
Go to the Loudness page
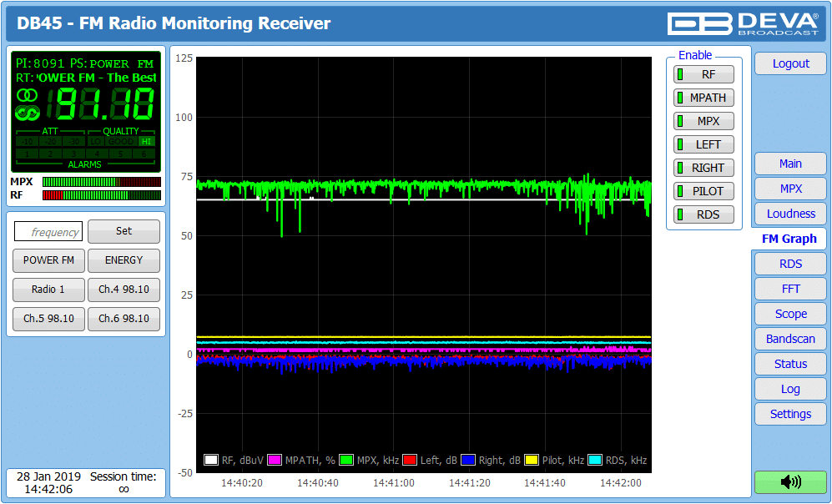coord(790,214)
